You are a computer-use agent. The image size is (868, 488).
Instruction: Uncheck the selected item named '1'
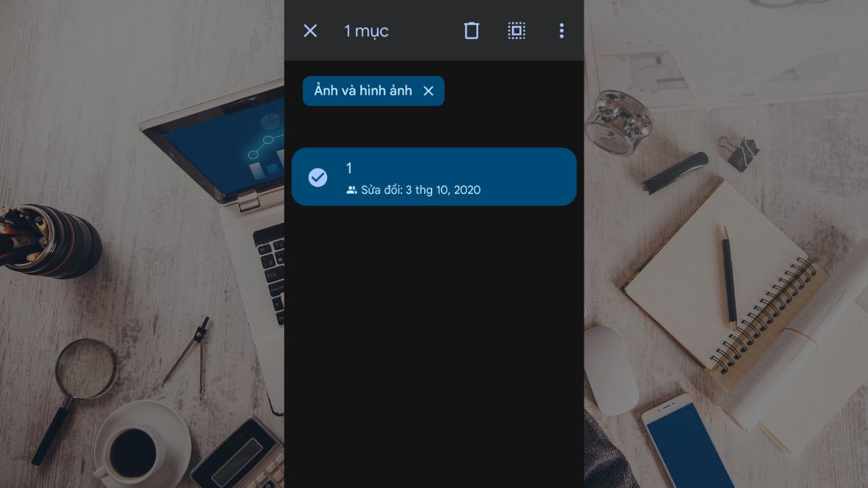pyautogui.click(x=318, y=177)
